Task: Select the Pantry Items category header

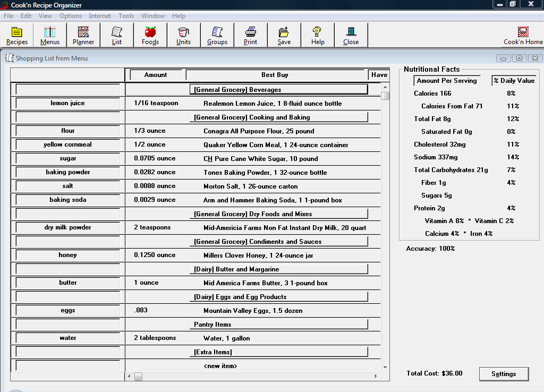Action: tap(278, 325)
